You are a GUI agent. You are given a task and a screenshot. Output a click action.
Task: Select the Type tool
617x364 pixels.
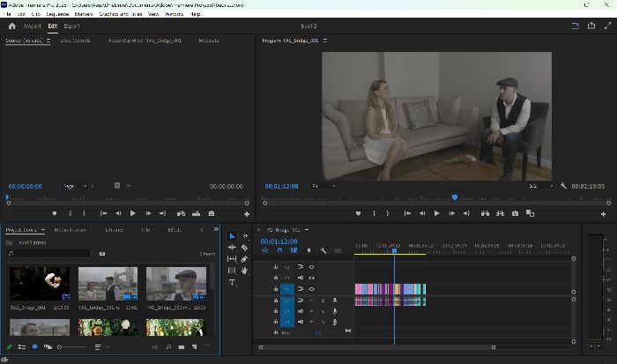point(232,282)
